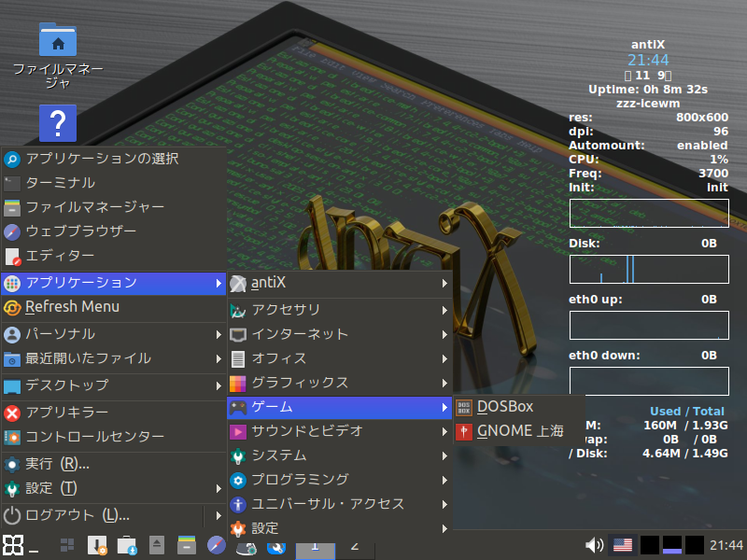Click the eject/unplug drive taskbar icon
This screenshot has height=560, width=747.
coord(157,545)
